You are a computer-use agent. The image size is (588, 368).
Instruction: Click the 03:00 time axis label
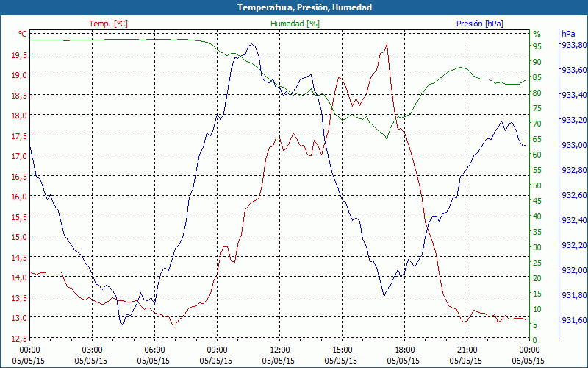(x=92, y=349)
